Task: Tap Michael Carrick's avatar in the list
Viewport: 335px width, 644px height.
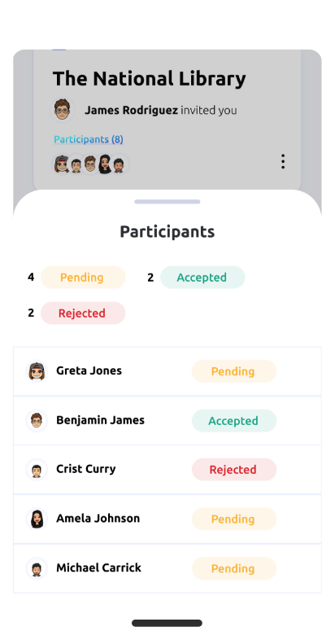Action: click(37, 568)
